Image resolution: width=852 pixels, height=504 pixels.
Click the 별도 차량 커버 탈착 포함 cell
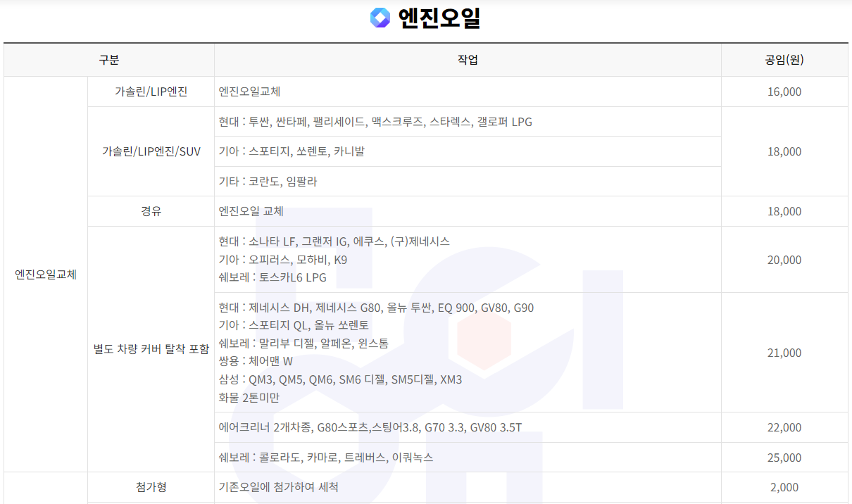coord(151,348)
